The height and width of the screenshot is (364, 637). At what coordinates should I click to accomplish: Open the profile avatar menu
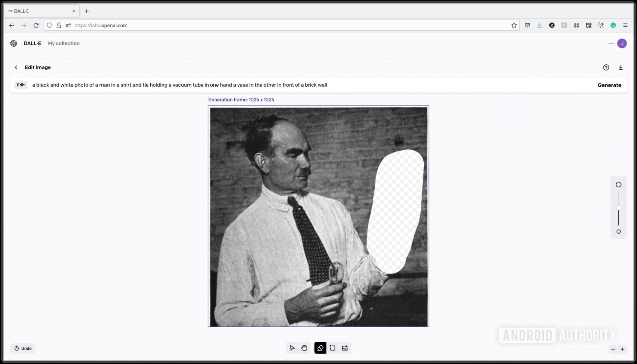622,43
